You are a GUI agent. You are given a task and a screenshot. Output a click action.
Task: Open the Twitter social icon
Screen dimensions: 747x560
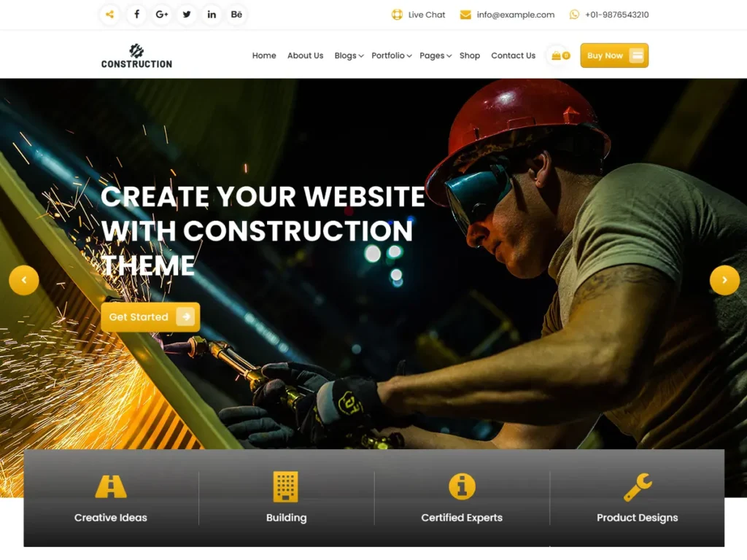pyautogui.click(x=187, y=15)
